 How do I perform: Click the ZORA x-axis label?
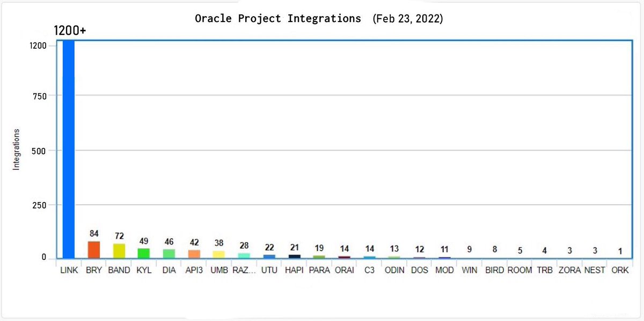pyautogui.click(x=569, y=270)
